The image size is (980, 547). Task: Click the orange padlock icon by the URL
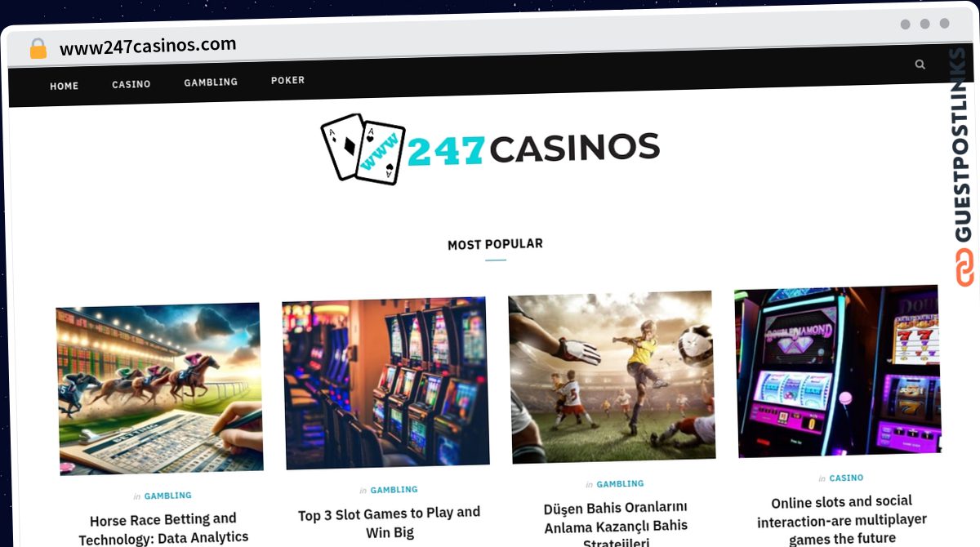click(x=38, y=48)
